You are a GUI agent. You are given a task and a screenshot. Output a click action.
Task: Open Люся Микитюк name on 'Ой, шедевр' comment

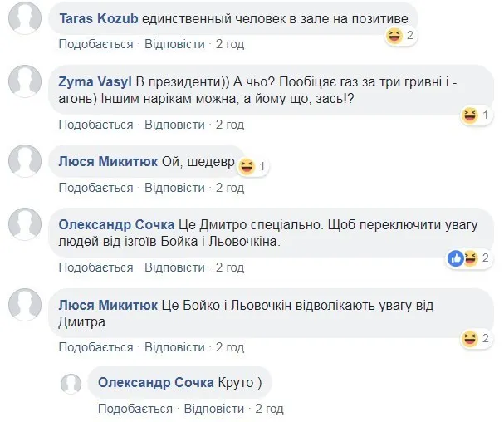click(108, 161)
